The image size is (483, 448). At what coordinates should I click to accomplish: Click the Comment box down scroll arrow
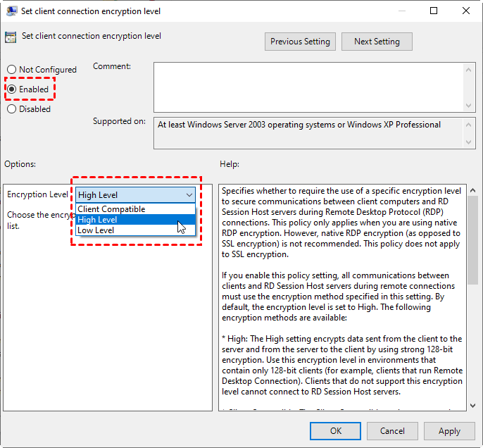click(x=468, y=106)
